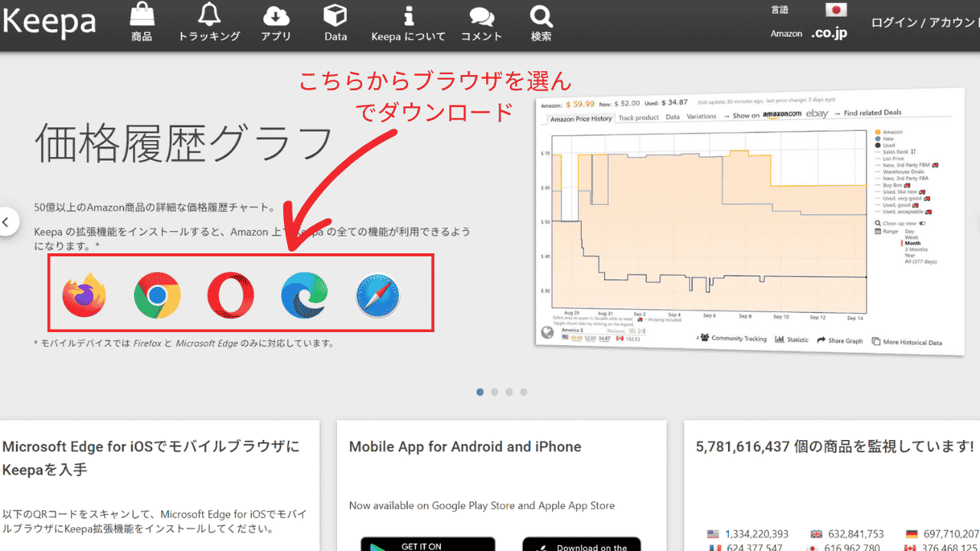Change Amazon locale .co.jp dropdown

coord(828,34)
